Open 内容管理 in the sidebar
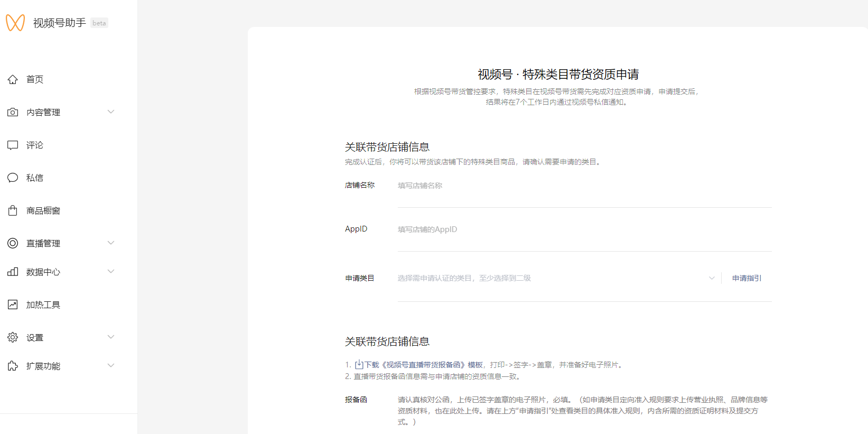 click(x=43, y=112)
